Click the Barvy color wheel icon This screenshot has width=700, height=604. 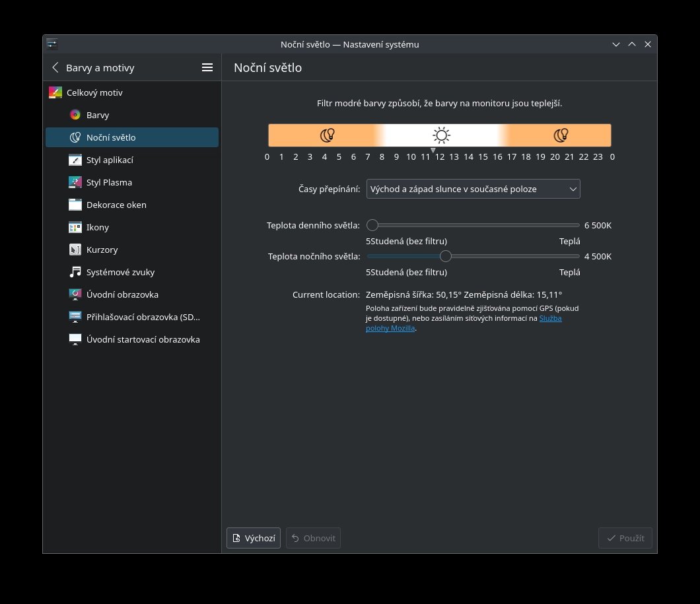click(75, 115)
